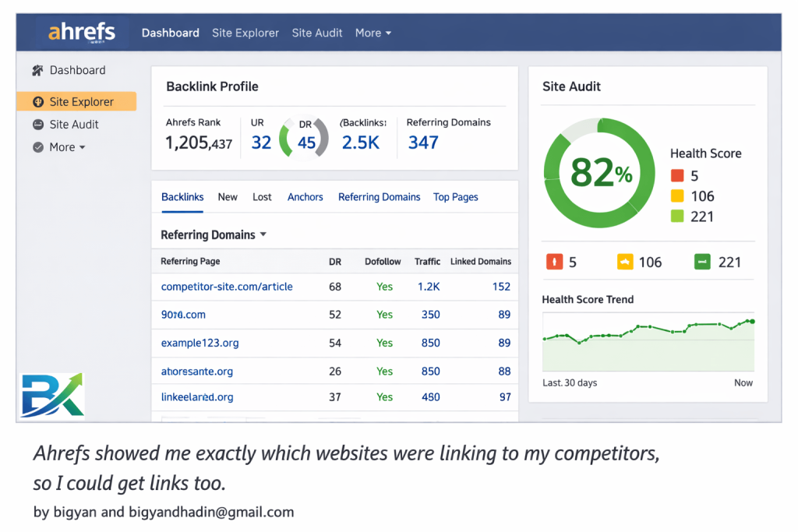Expand the More menu in sidebar

click(x=67, y=147)
